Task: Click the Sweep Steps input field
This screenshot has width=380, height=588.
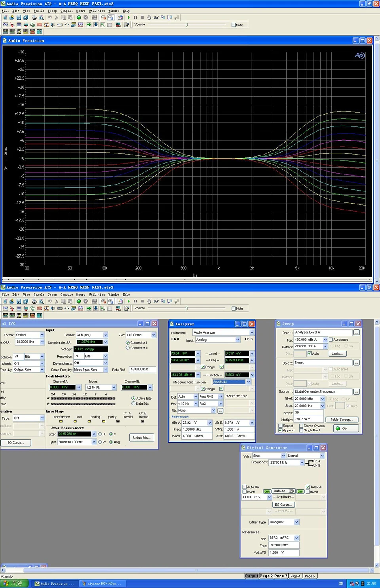Action: tap(308, 412)
